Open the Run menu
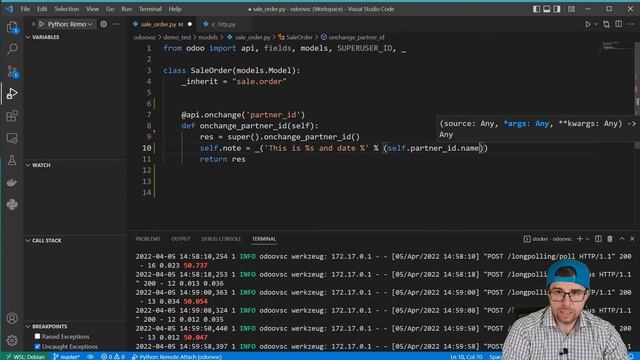The image size is (640, 360). [127, 9]
